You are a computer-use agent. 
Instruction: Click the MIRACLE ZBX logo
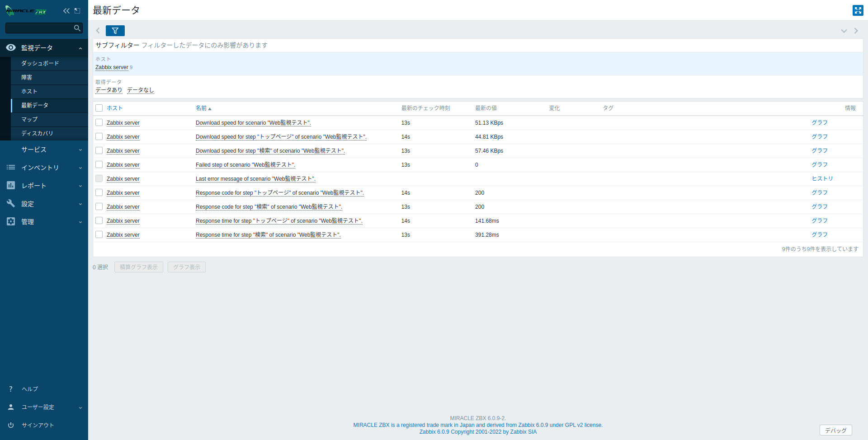(26, 11)
